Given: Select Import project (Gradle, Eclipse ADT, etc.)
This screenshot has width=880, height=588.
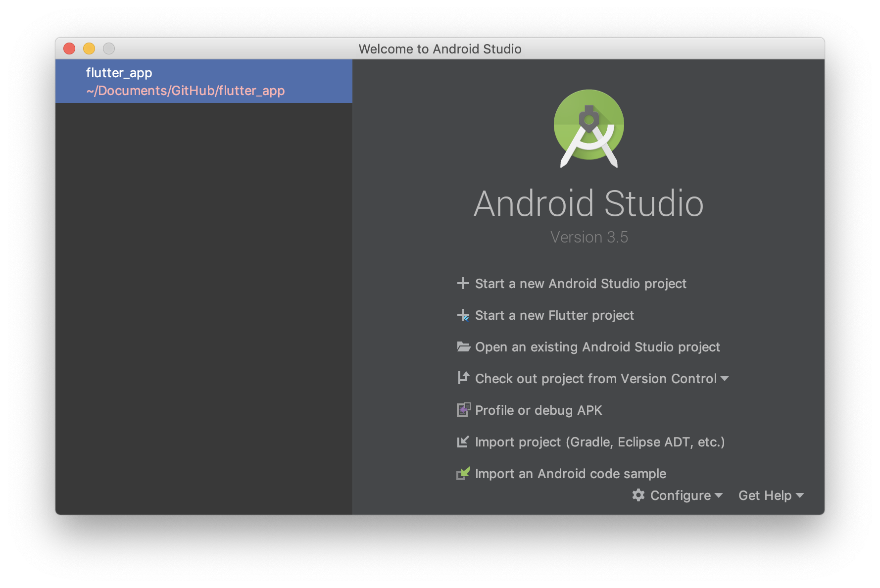Looking at the screenshot, I should click(x=600, y=442).
